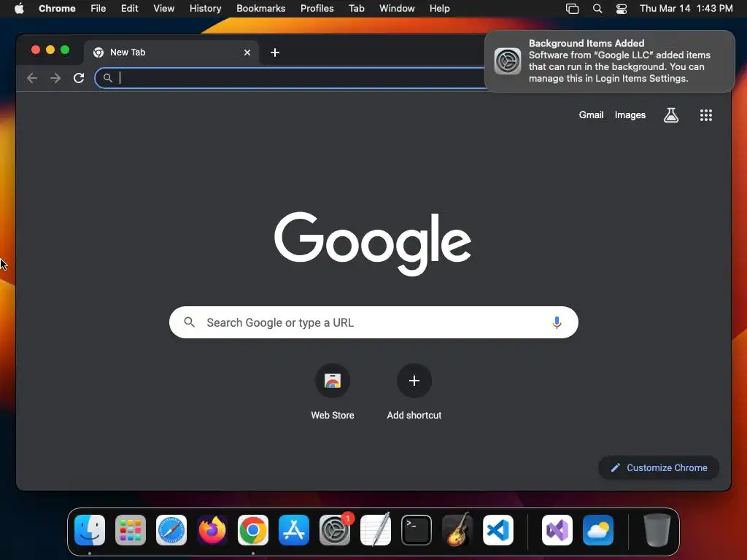The height and width of the screenshot is (560, 747).
Task: Open the View menu
Action: click(x=164, y=9)
